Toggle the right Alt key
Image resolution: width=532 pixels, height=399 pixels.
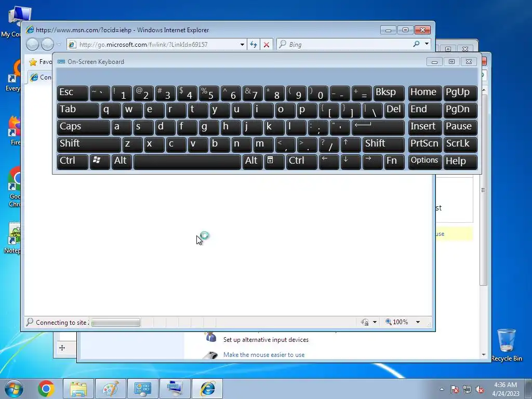point(252,162)
